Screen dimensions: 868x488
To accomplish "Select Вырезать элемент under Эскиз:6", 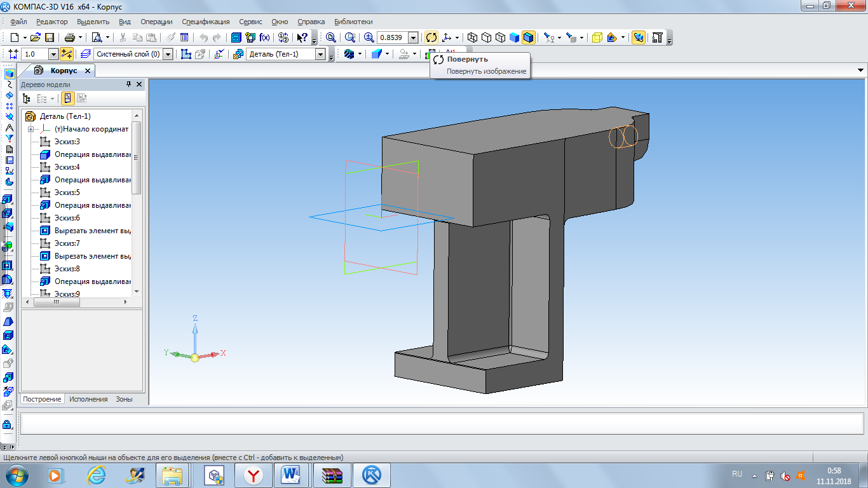I will 92,231.
